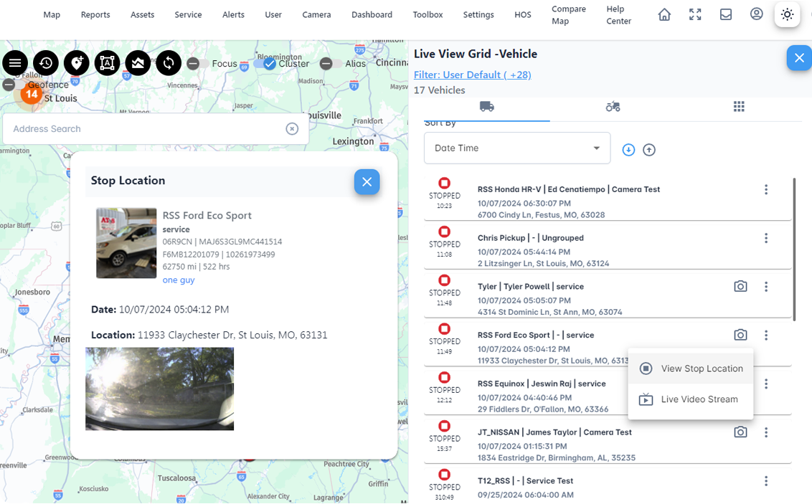This screenshot has width=812, height=504.
Task: Click the add geofence pin icon
Action: point(77,63)
